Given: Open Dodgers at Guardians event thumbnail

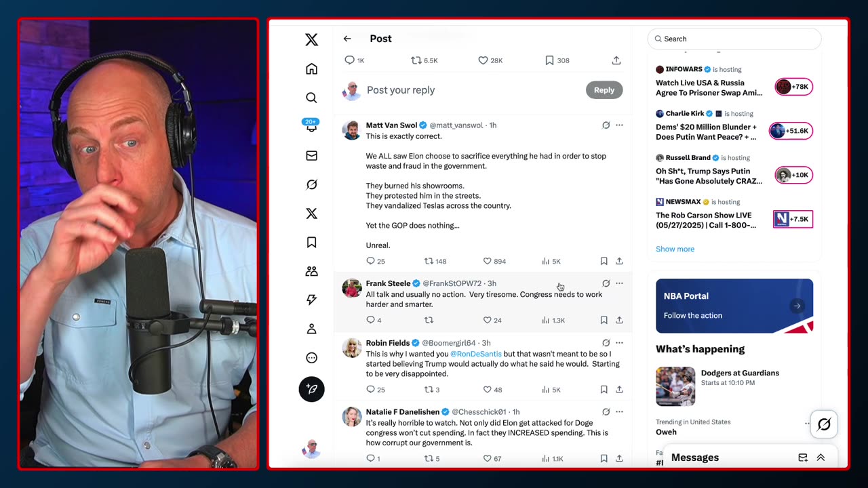Looking at the screenshot, I should click(675, 386).
